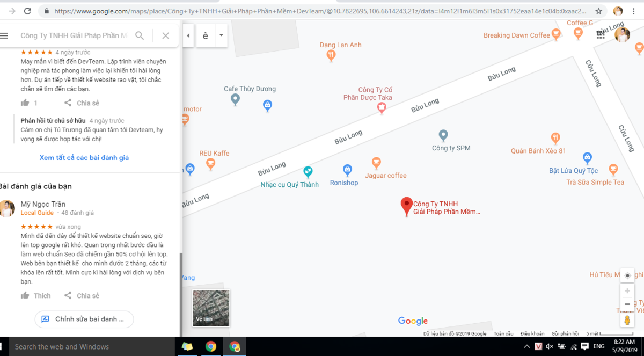Select Trà Sữa Simple Tea marker
The height and width of the screenshot is (356, 644).
point(613,170)
